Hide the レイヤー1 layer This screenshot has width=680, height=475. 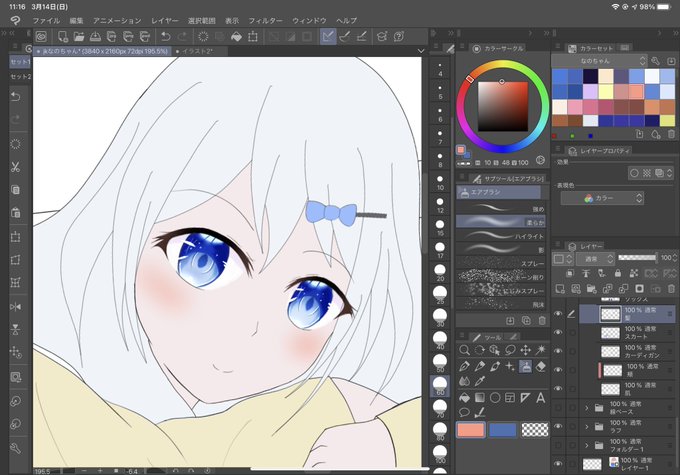pos(558,464)
